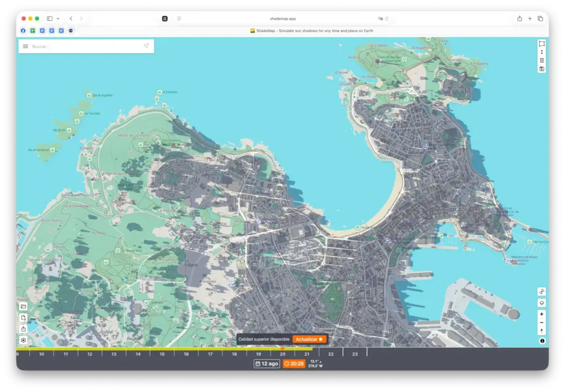Screen dimensions: 565x392
Task: Select the draw polygon area tool
Action: (542, 44)
